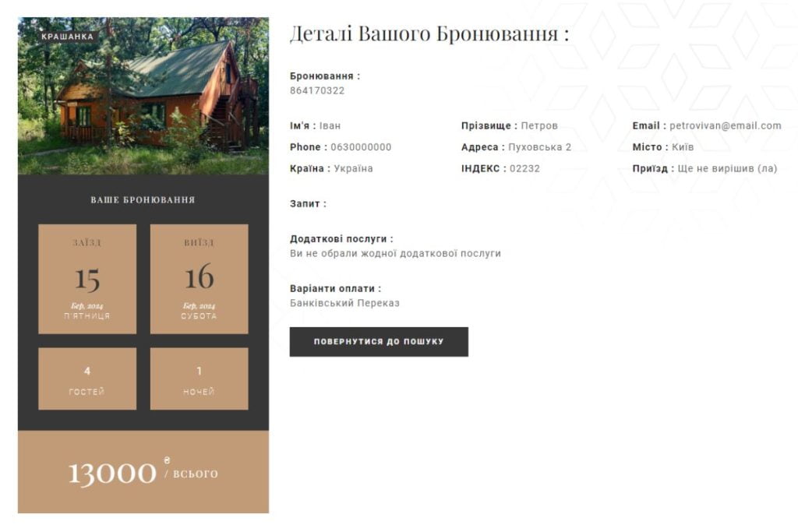798x532 pixels.
Task: Click the '1 ночей' tile
Action: (x=199, y=379)
